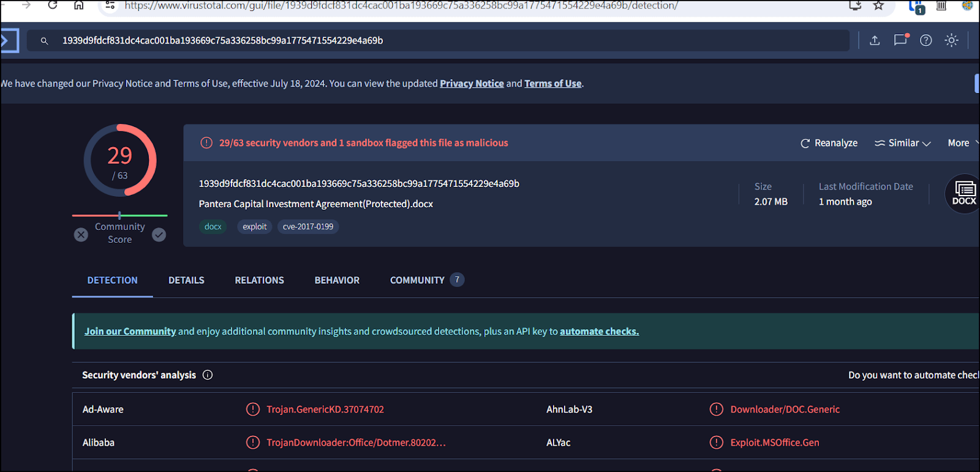
Task: Click the 1 month ago modification date
Action: point(845,202)
